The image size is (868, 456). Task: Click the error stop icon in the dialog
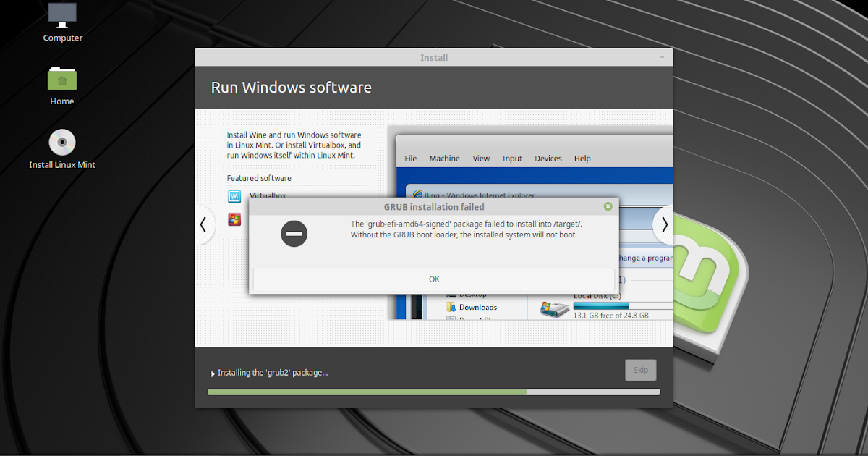294,233
